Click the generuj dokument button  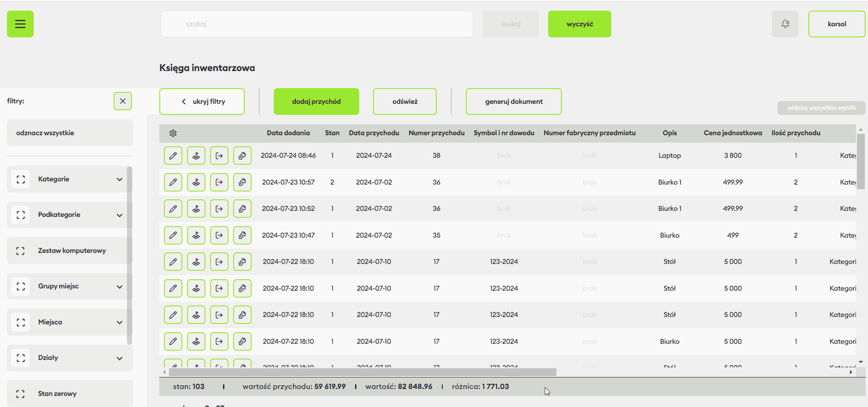click(513, 102)
